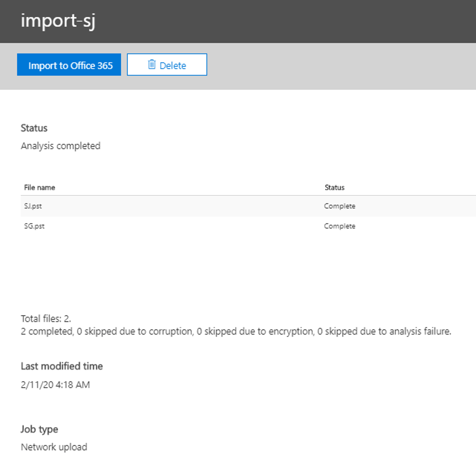Click the Total files: 2 text
The image size is (476, 457).
[x=46, y=319]
